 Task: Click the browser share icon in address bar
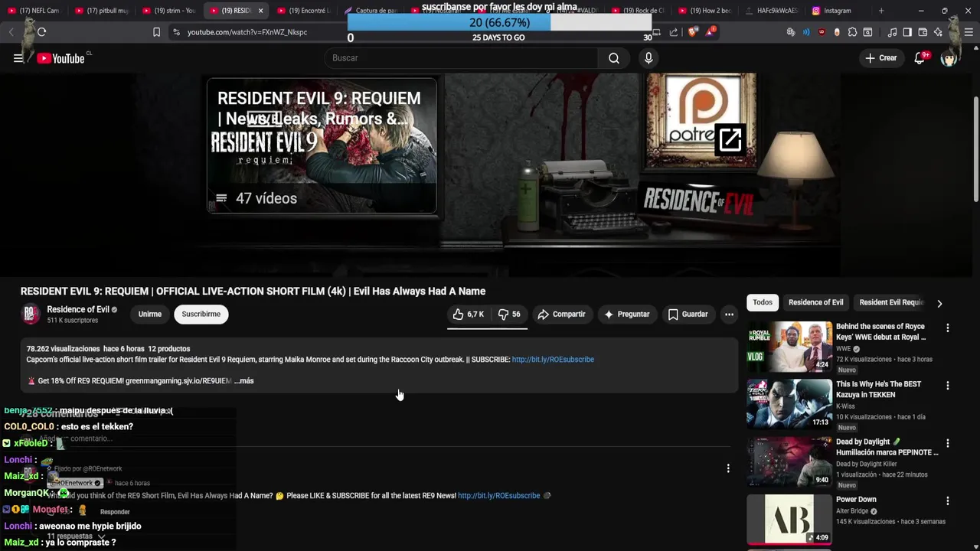click(674, 32)
